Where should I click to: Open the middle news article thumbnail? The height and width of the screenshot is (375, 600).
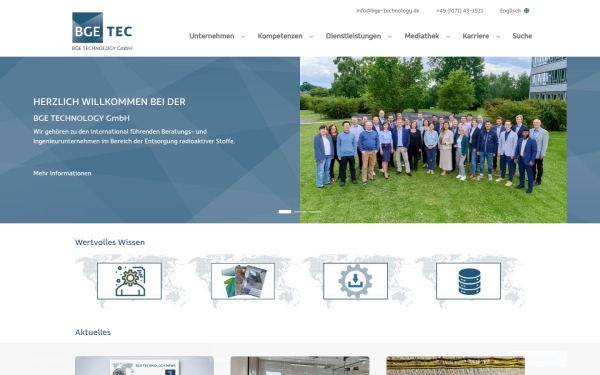[300, 366]
